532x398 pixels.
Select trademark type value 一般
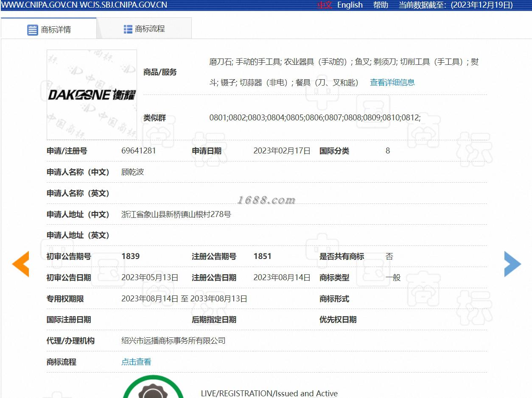coord(393,278)
